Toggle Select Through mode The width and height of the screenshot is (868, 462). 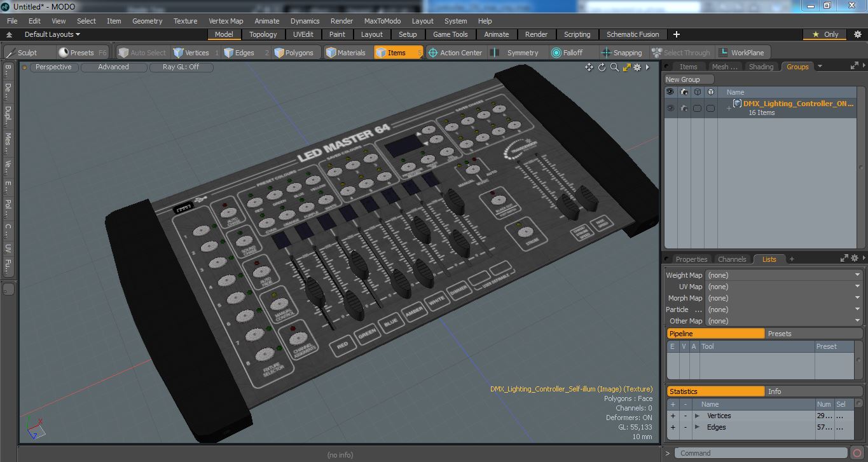[x=681, y=53]
